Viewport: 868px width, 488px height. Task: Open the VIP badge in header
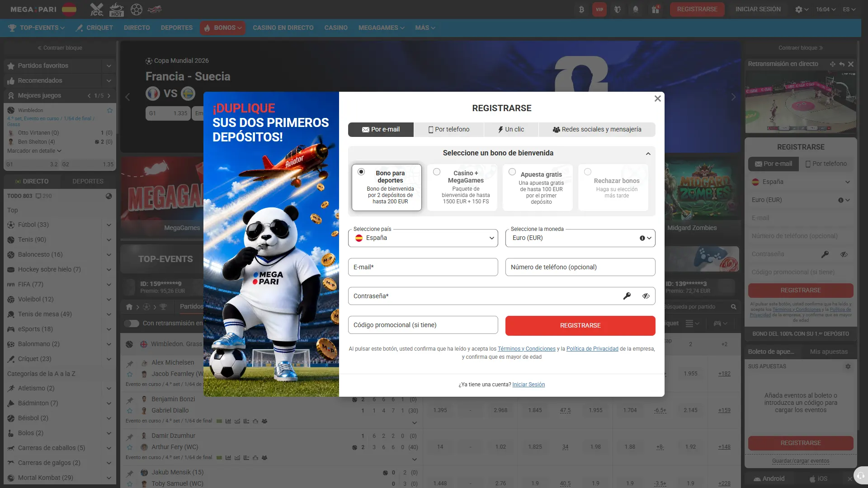pyautogui.click(x=599, y=9)
